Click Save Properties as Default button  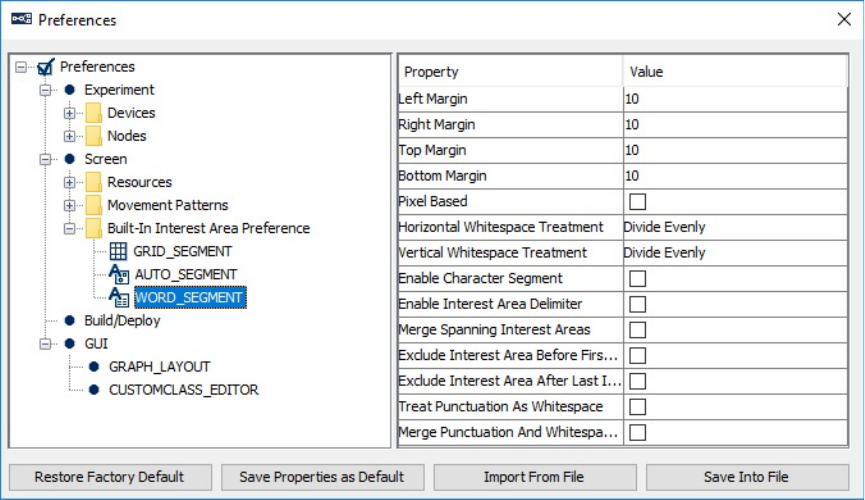323,477
